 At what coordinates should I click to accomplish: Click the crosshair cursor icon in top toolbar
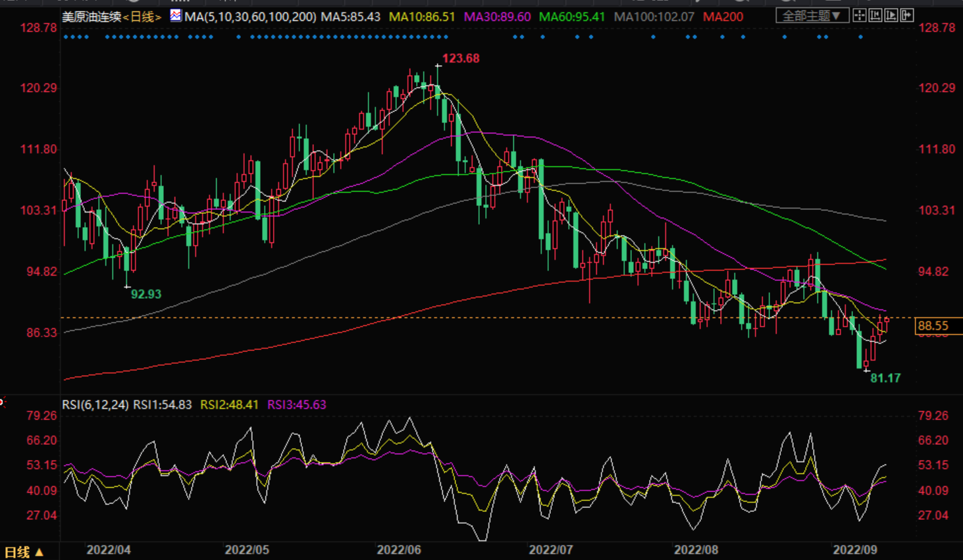[x=860, y=15]
